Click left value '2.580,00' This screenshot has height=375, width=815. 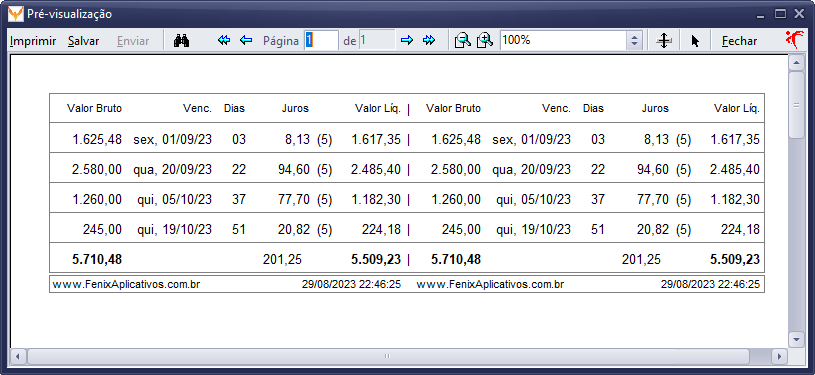click(97, 170)
